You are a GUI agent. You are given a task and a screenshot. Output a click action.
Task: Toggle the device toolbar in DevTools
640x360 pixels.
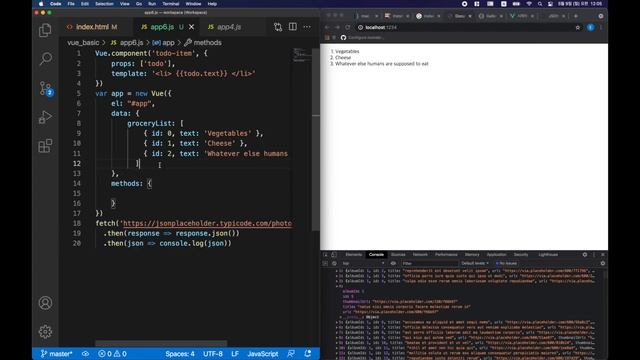334,255
